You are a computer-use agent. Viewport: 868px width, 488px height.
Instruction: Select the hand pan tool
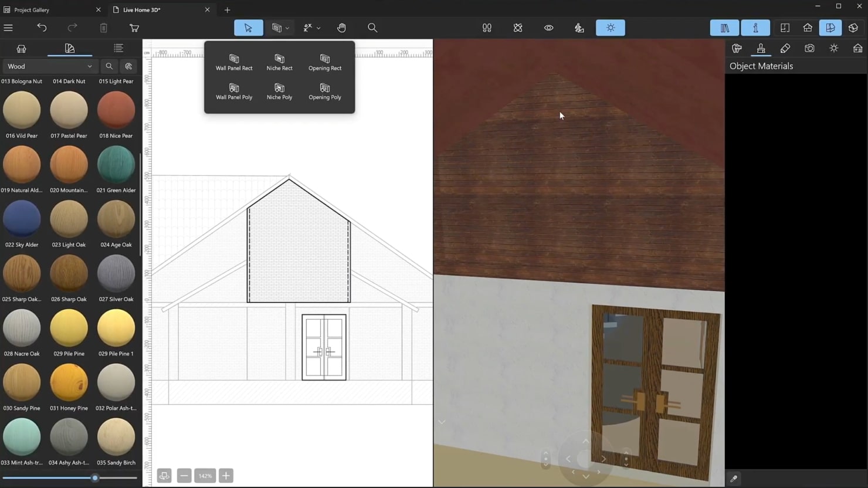click(x=341, y=28)
